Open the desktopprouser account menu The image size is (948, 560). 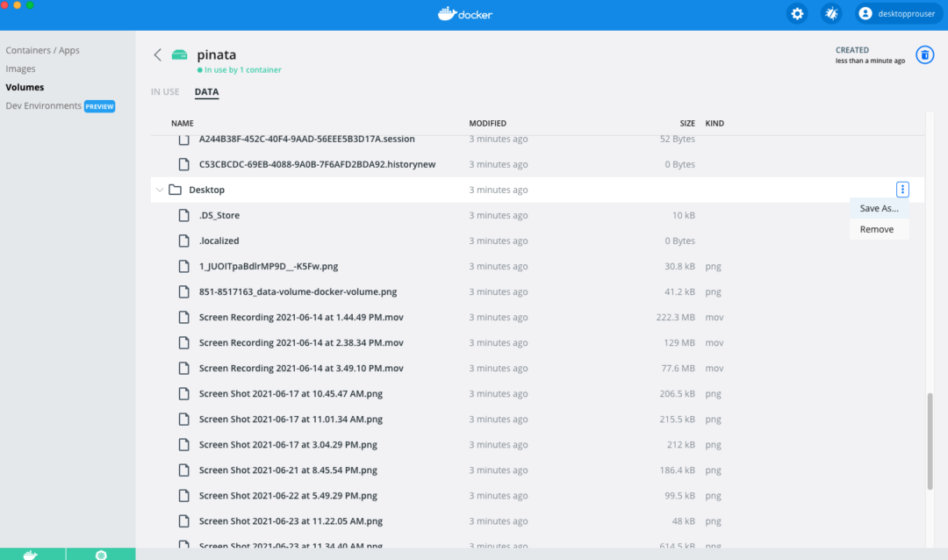coord(897,13)
